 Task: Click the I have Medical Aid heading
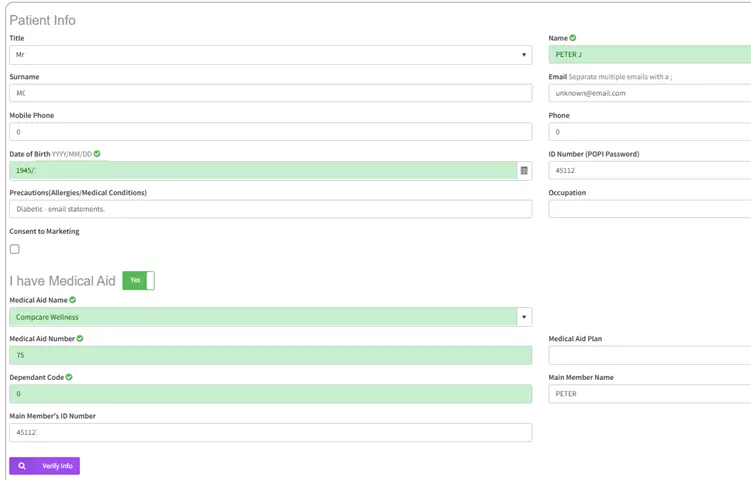62,281
